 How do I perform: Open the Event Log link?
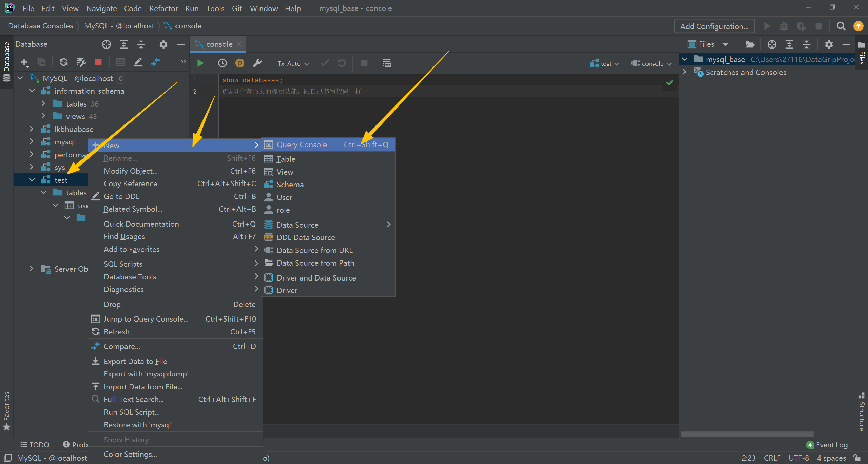click(831, 445)
